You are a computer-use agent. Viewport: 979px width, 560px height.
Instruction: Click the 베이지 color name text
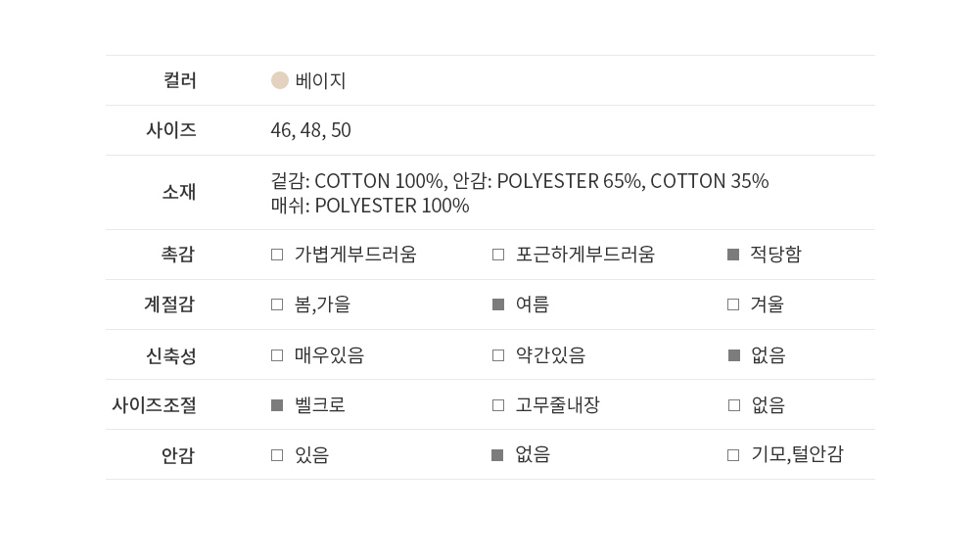pos(321,80)
